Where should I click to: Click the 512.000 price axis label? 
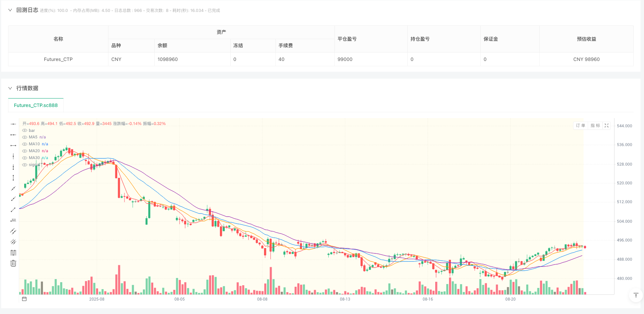point(624,202)
